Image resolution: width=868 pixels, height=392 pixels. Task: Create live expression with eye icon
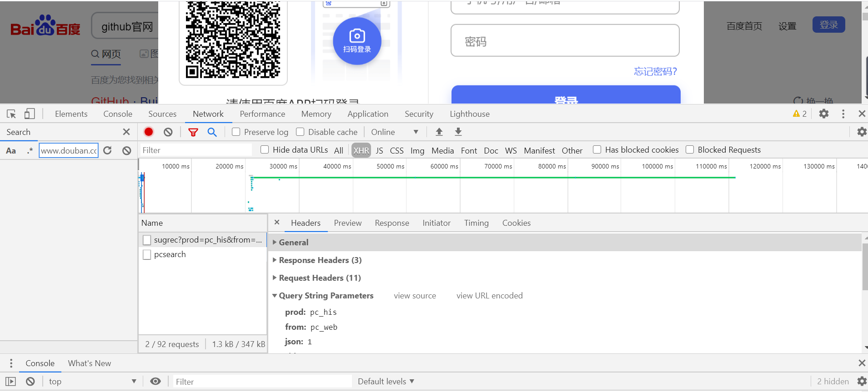(x=156, y=381)
